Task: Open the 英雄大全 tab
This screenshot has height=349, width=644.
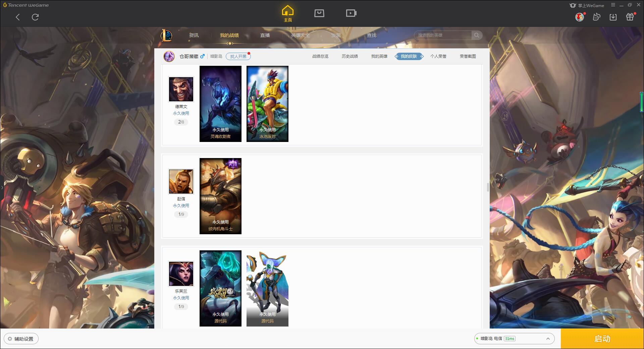Action: [x=301, y=35]
